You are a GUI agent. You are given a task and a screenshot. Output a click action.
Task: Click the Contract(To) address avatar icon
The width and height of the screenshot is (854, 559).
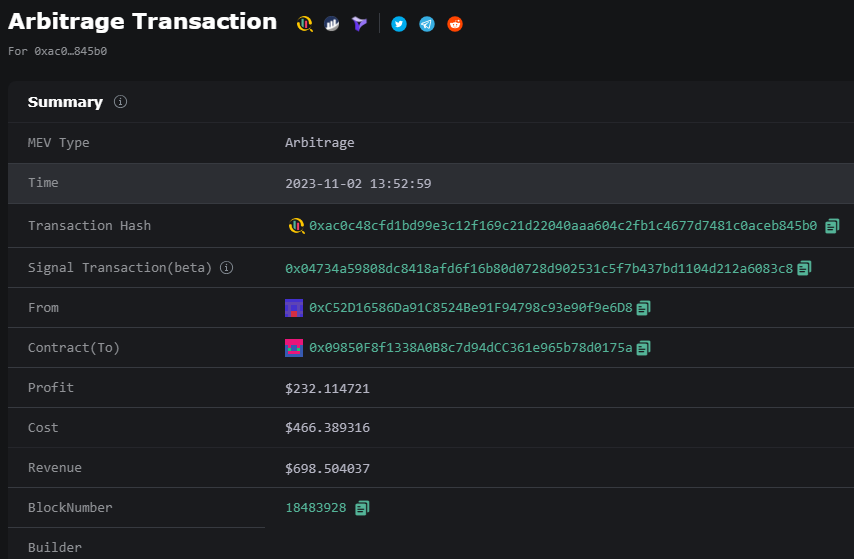click(x=294, y=348)
